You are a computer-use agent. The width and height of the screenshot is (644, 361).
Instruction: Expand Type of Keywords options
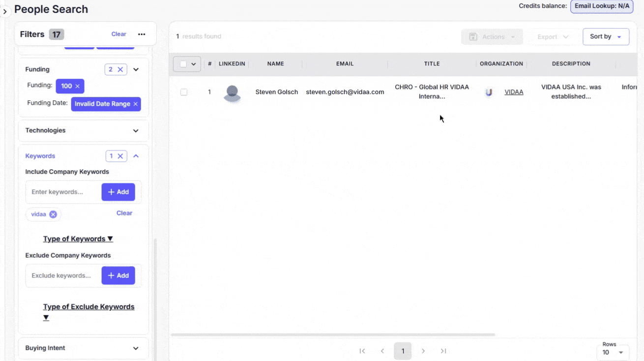[78, 239]
